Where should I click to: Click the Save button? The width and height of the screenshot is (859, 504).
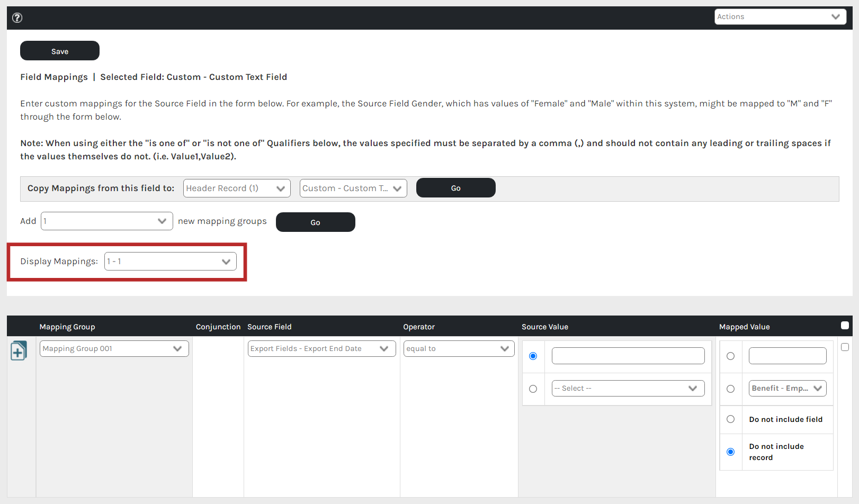tap(60, 51)
